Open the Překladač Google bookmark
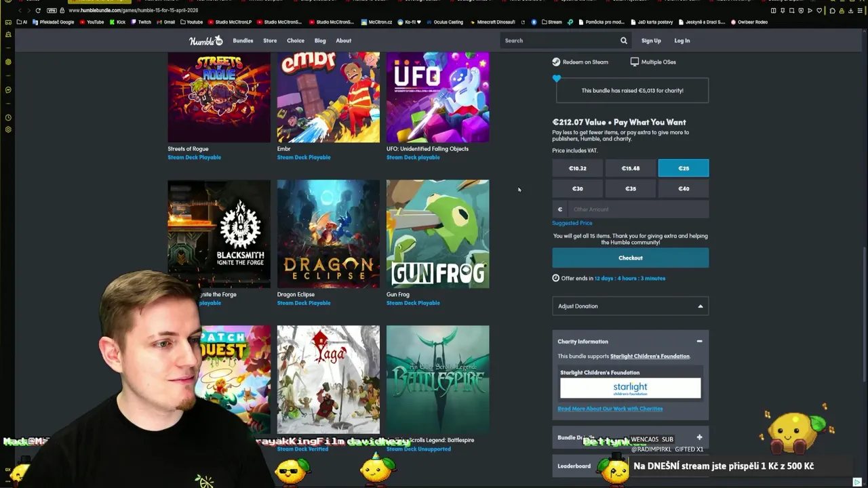Viewport: 868px width, 488px height. pyautogui.click(x=53, y=22)
